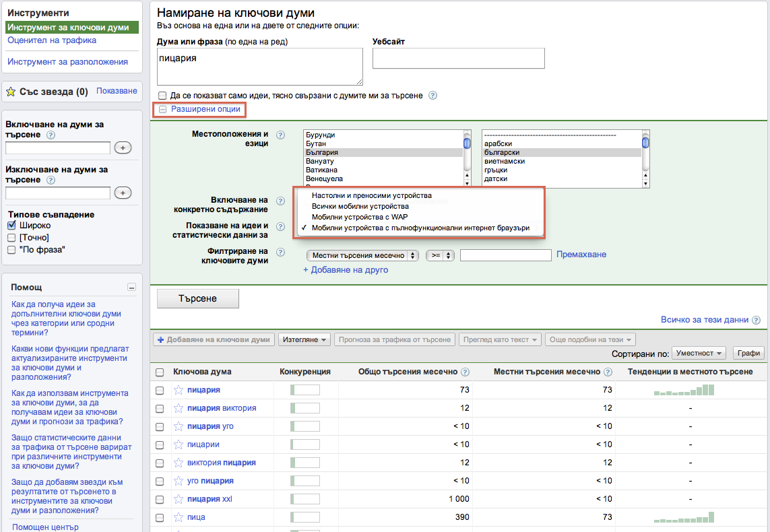The image size is (770, 532).
Task: Open the Местни търсения месечно filter dropdown
Action: (362, 255)
